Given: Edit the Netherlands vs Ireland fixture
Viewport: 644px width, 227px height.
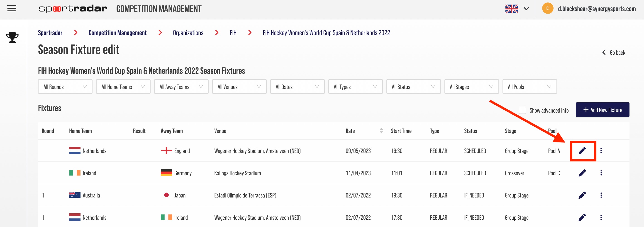Looking at the screenshot, I should (x=582, y=217).
